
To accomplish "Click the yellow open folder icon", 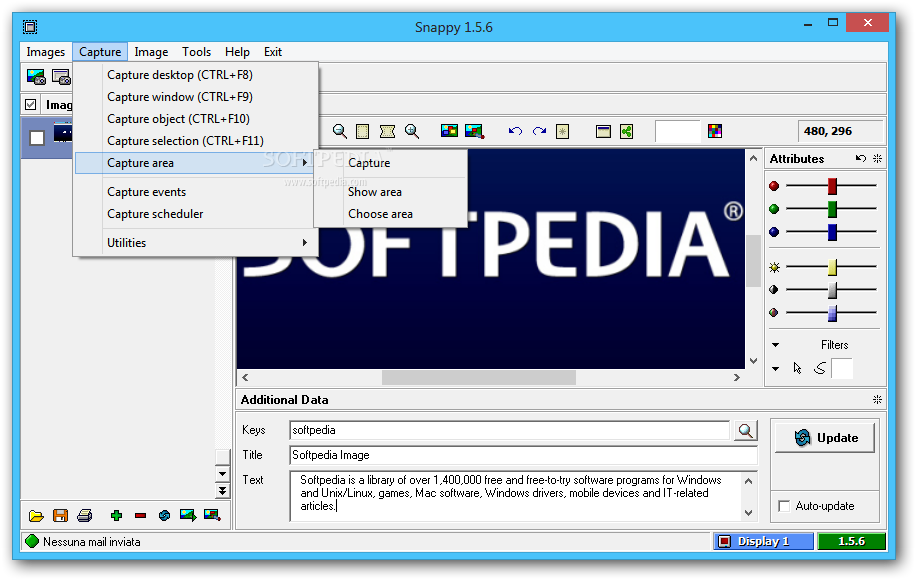I will (36, 515).
